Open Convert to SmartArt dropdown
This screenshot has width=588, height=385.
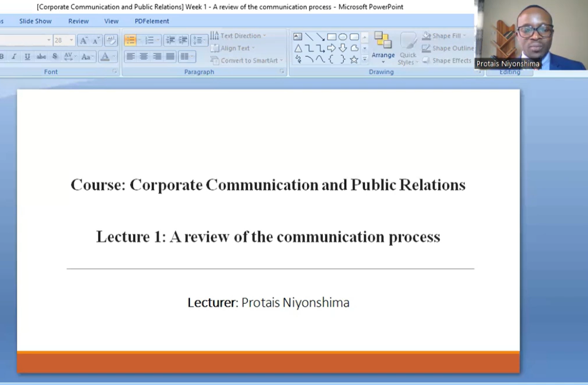(247, 60)
